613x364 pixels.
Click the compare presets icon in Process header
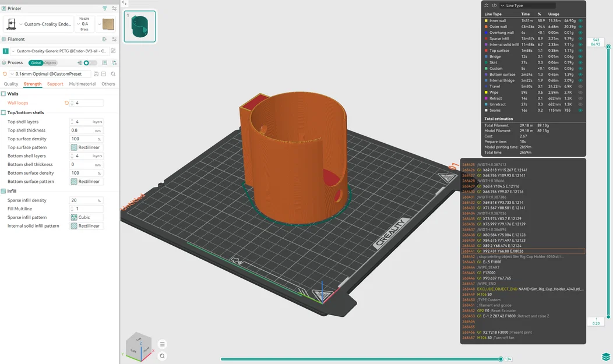pos(114,62)
